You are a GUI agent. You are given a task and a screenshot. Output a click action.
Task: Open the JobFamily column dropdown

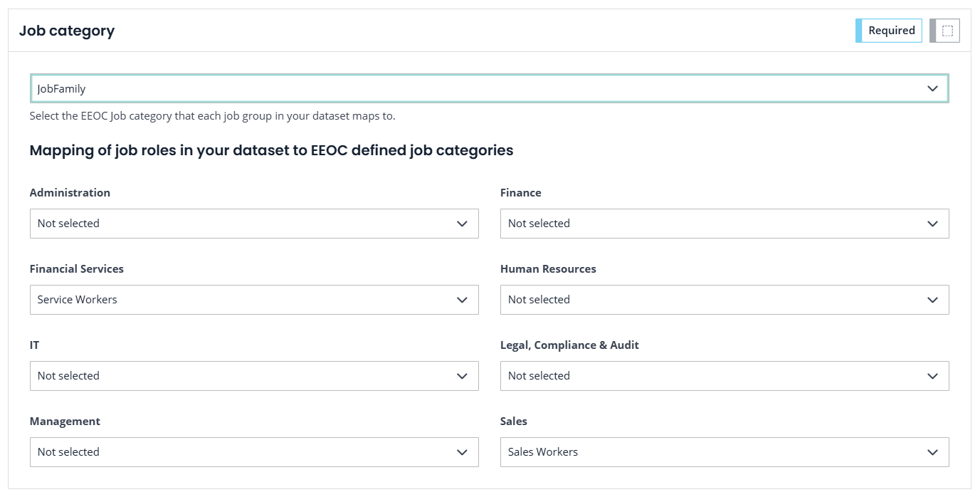pyautogui.click(x=488, y=89)
